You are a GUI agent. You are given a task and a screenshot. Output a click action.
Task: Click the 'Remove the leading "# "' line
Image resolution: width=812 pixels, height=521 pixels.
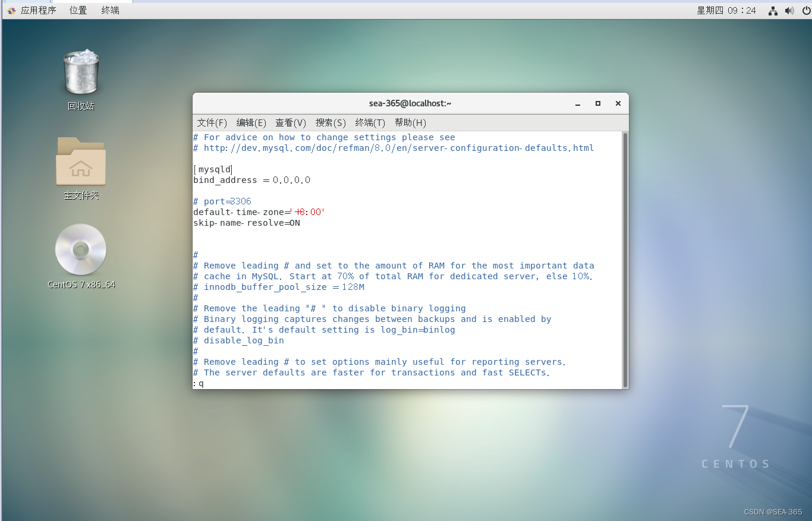(x=329, y=308)
